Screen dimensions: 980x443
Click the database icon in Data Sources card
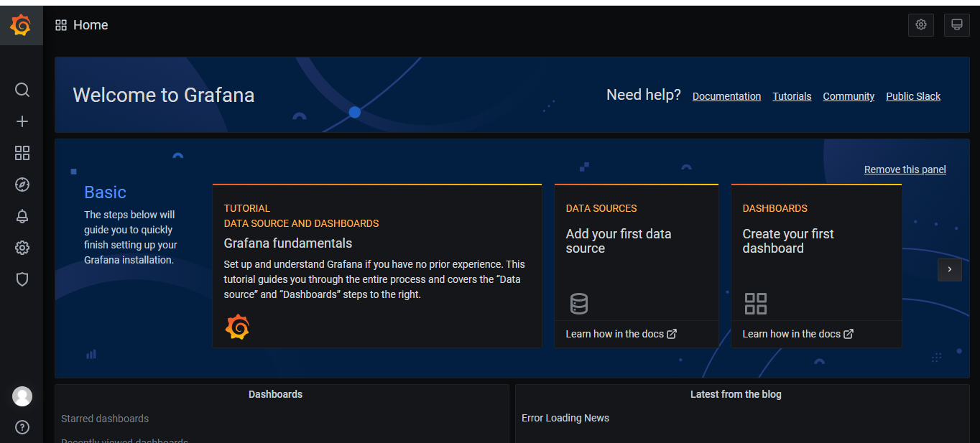579,304
